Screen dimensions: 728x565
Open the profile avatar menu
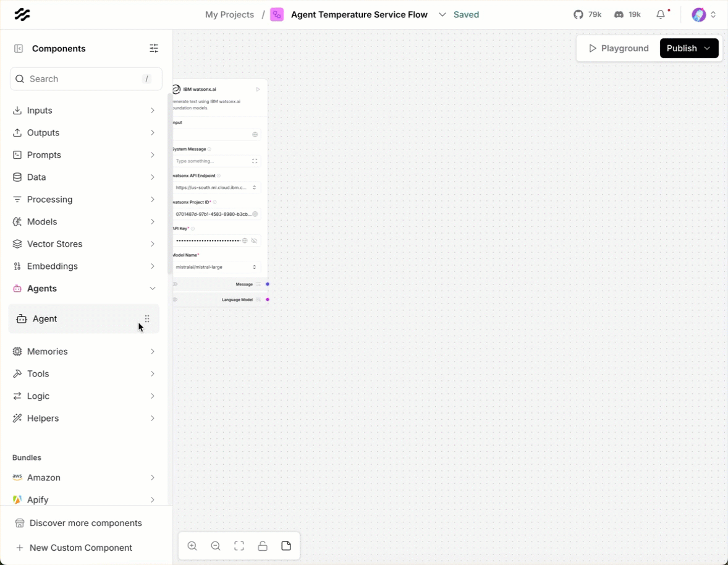point(699,14)
